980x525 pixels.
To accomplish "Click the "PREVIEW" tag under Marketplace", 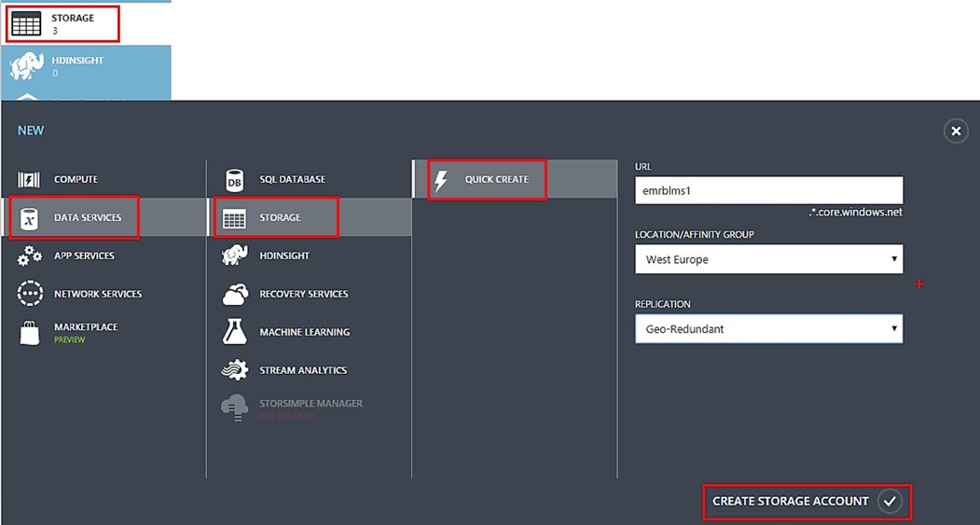I will (69, 340).
